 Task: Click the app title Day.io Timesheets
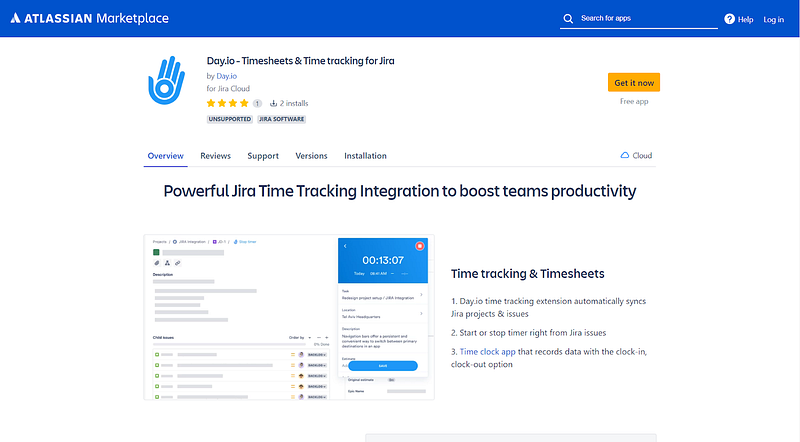click(300, 61)
